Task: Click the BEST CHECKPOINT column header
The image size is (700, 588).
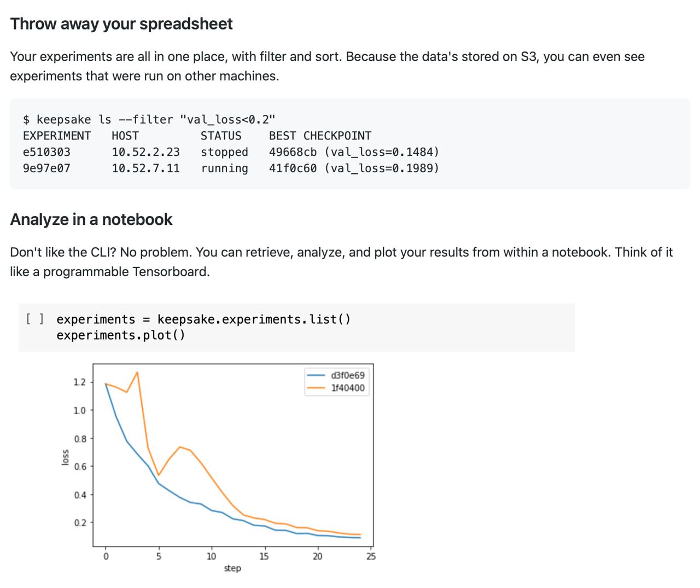Action: 320,136
